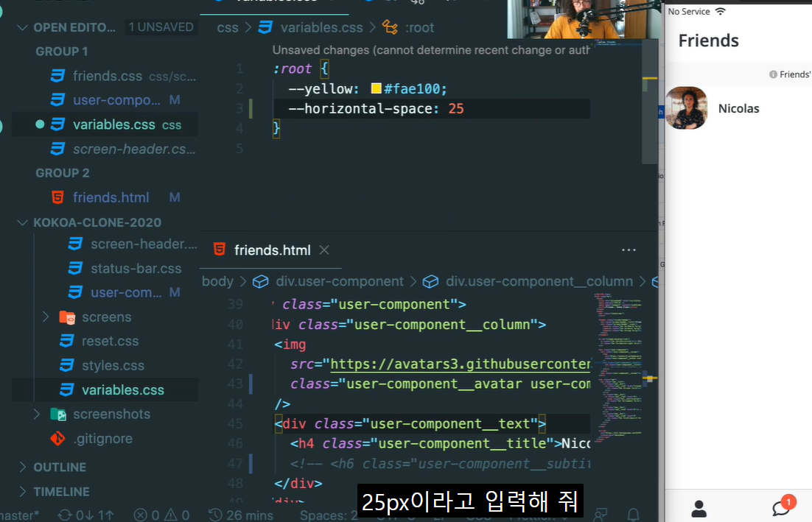
Task: Open status-bar.css in the file tree
Action: pyautogui.click(x=136, y=269)
